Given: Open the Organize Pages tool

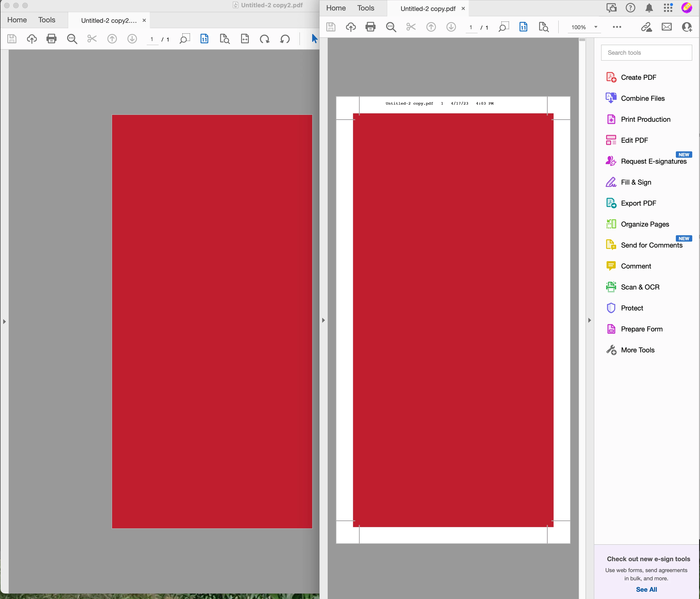Looking at the screenshot, I should [x=645, y=224].
